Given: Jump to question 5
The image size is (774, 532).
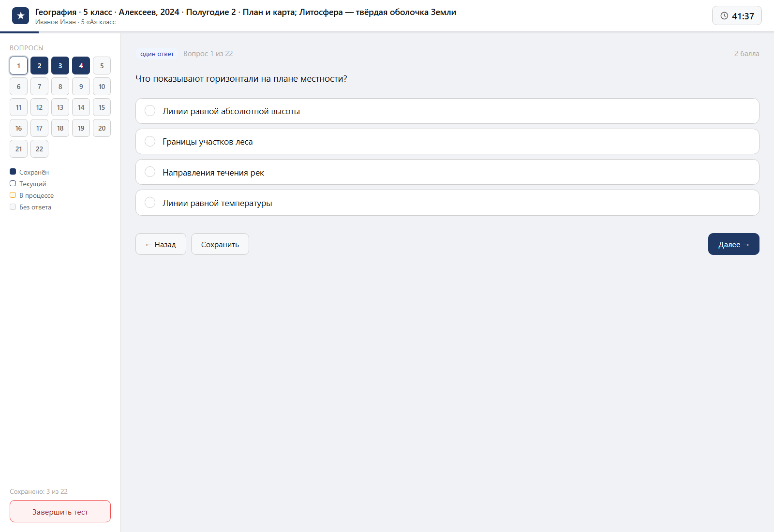Looking at the screenshot, I should pos(102,66).
